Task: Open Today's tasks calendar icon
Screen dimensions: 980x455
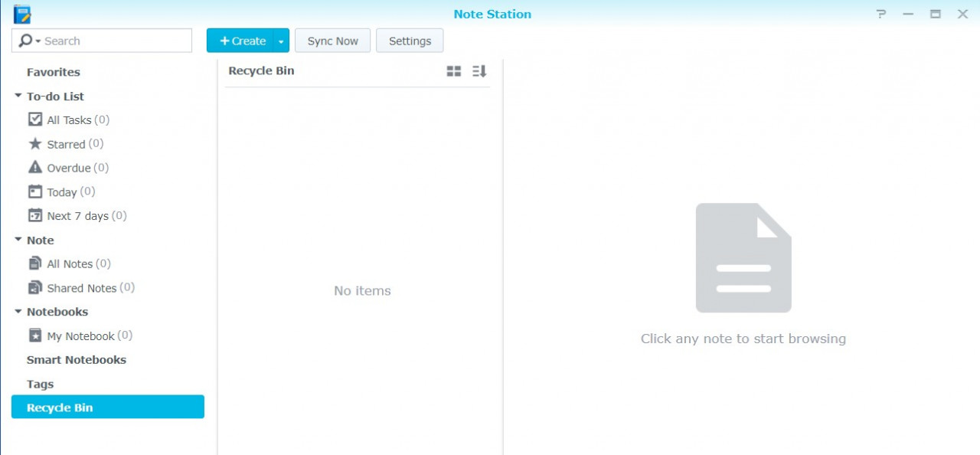Action: 35,191
